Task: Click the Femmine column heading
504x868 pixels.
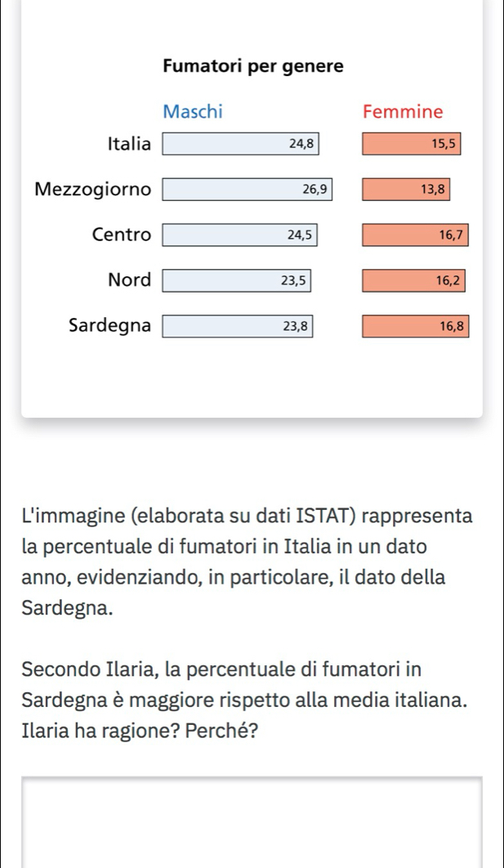Action: pos(403,111)
